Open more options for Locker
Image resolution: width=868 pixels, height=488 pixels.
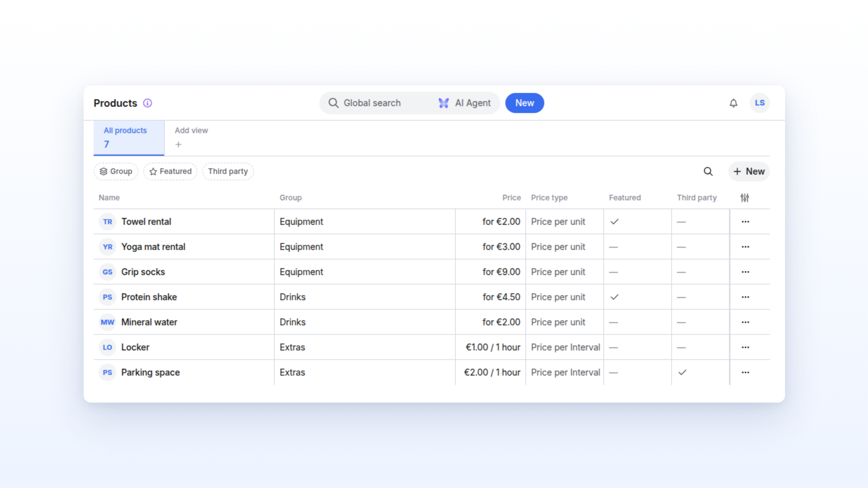pos(745,347)
